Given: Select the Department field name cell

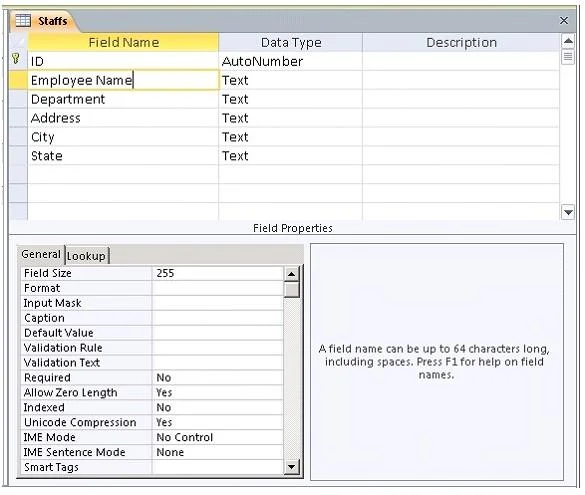Looking at the screenshot, I should pos(123,99).
